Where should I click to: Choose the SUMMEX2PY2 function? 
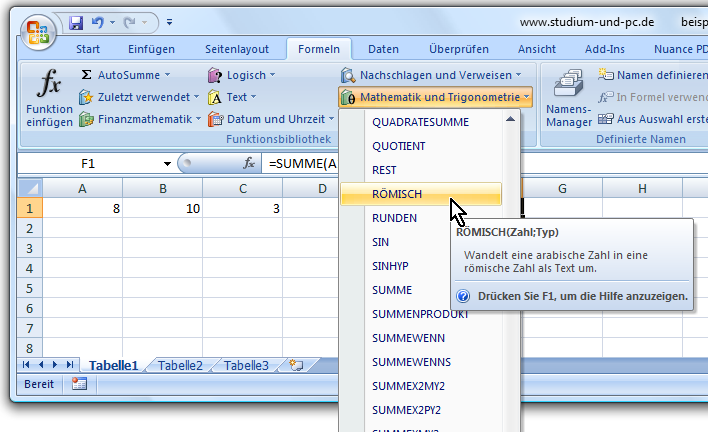[420, 409]
